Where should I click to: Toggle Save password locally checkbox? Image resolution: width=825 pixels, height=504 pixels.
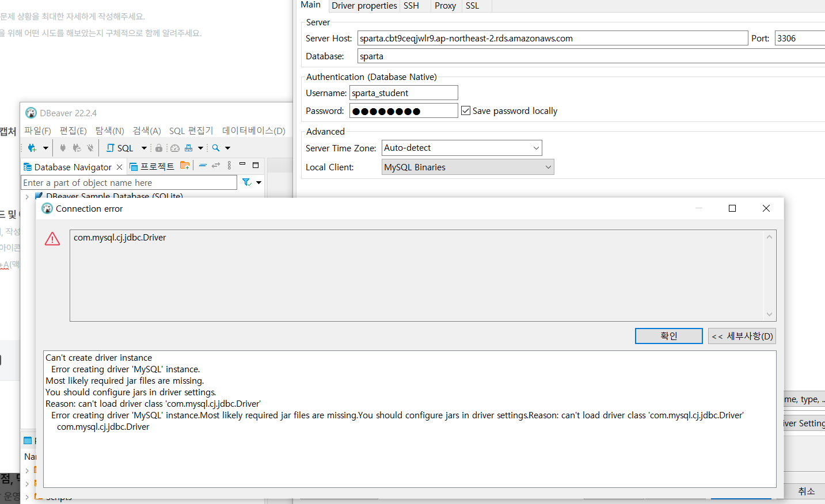tap(466, 110)
